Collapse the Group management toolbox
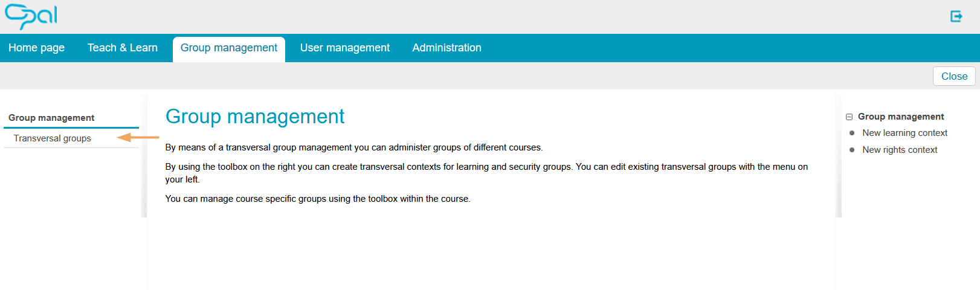The width and height of the screenshot is (980, 290). pyautogui.click(x=849, y=117)
